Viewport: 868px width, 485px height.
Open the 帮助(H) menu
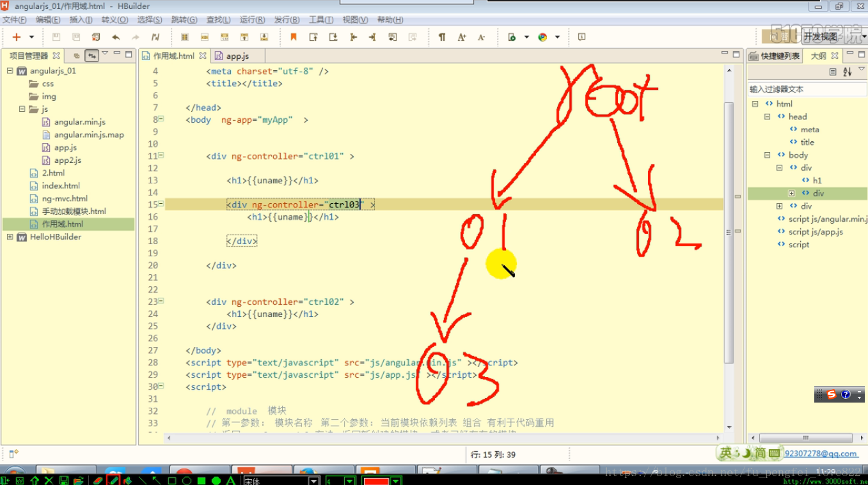(390, 20)
